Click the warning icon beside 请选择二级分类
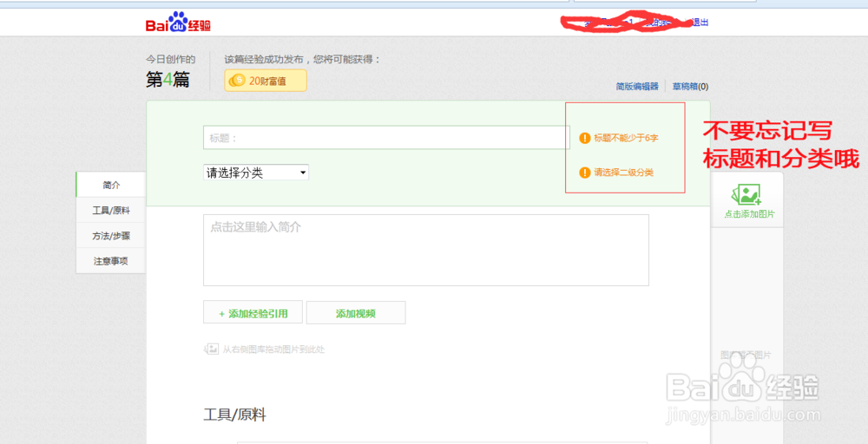The height and width of the screenshot is (444, 868). click(x=584, y=173)
